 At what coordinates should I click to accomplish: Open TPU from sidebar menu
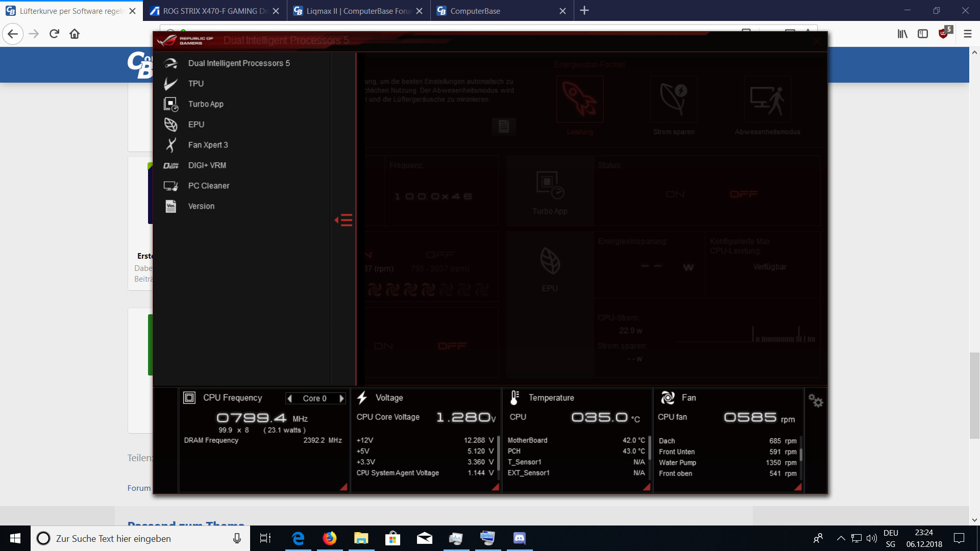[x=195, y=84]
